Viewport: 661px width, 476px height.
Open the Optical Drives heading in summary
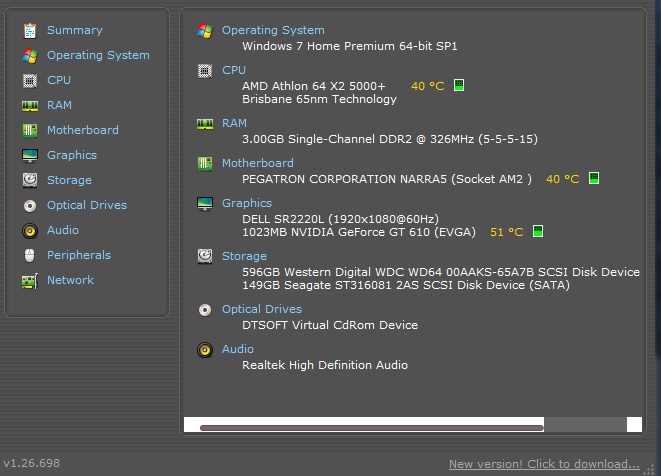[x=262, y=309]
